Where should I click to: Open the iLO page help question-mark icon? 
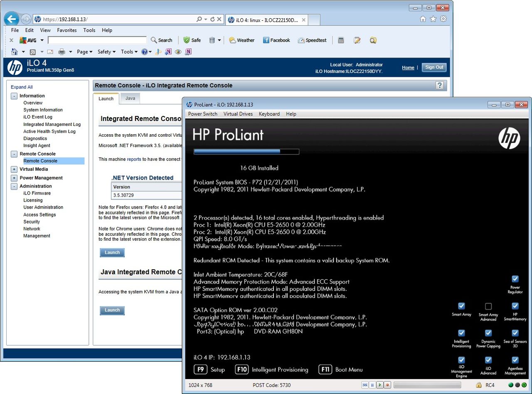pyautogui.click(x=439, y=85)
